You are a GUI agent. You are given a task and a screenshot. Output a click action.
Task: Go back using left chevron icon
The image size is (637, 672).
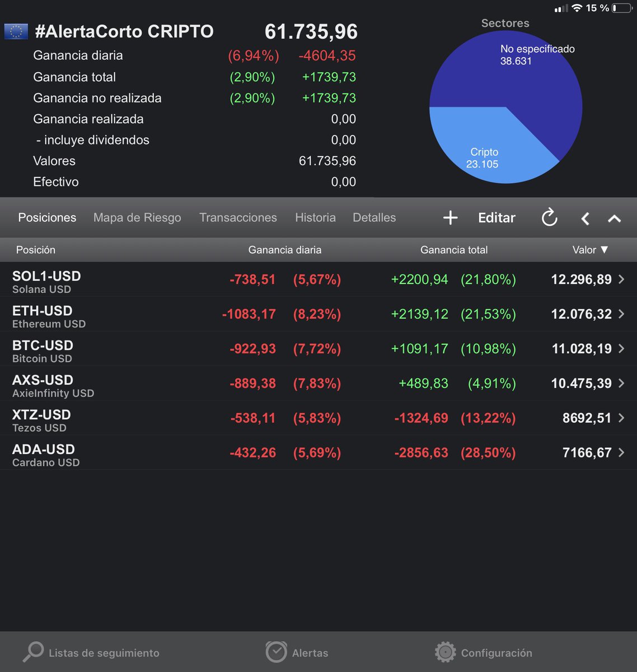tap(585, 218)
